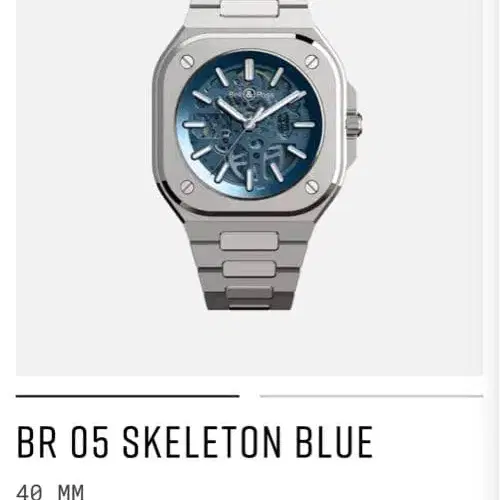This screenshot has height=500, width=500.
Task: Click the top-right bezel screw
Action: point(311,62)
